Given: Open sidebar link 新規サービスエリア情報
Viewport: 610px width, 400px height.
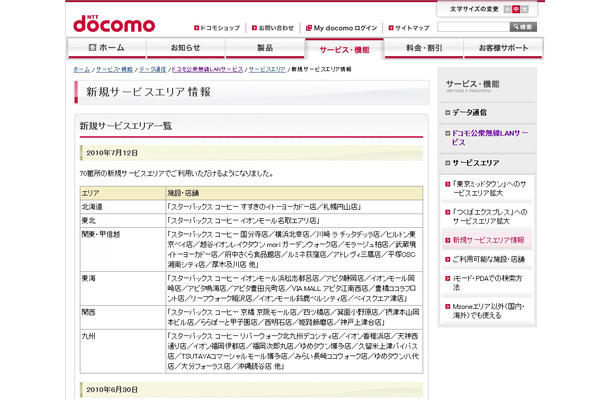Looking at the screenshot, I should click(488, 240).
